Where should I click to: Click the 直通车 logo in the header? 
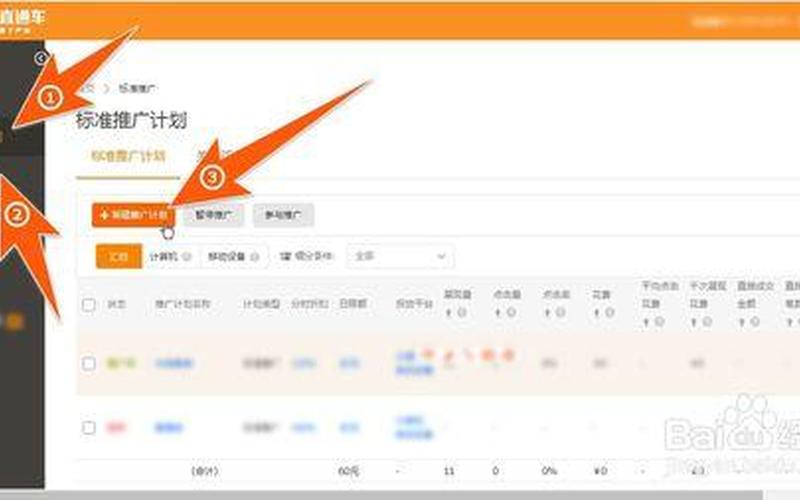click(x=22, y=20)
